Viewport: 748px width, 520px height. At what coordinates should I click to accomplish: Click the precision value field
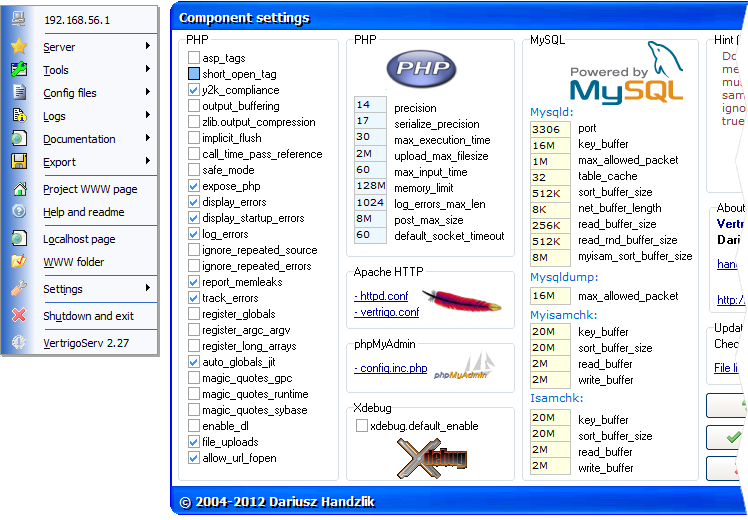370,104
